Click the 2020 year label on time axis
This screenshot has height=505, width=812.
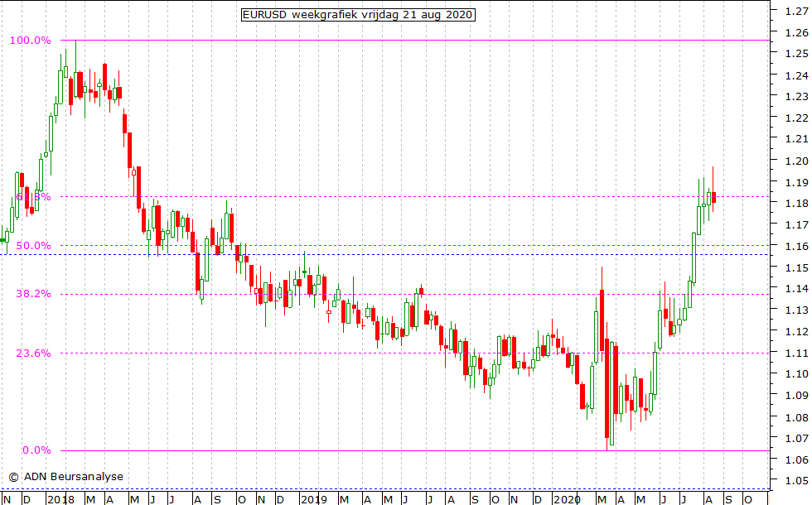tap(568, 499)
